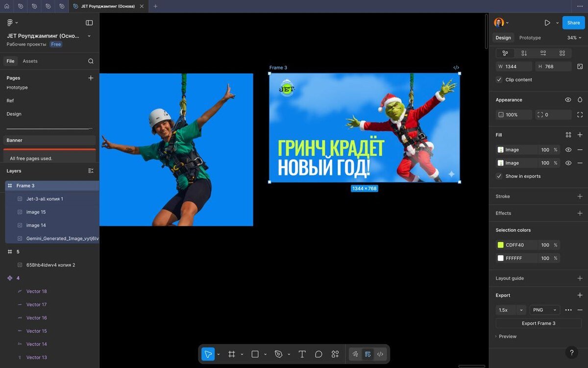Open the Banner page
Screen dimensions: 588x368
(x=49, y=140)
